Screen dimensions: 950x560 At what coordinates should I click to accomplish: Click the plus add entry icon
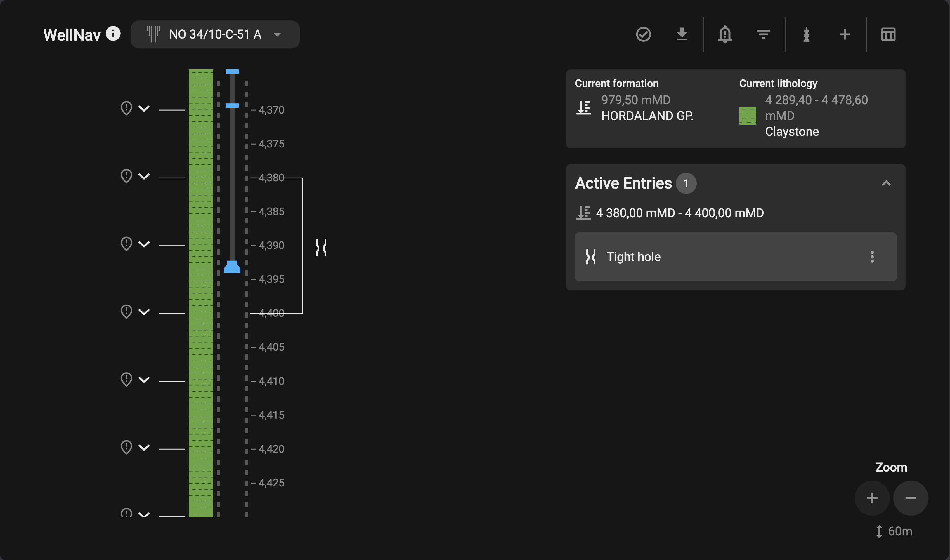[x=845, y=34]
